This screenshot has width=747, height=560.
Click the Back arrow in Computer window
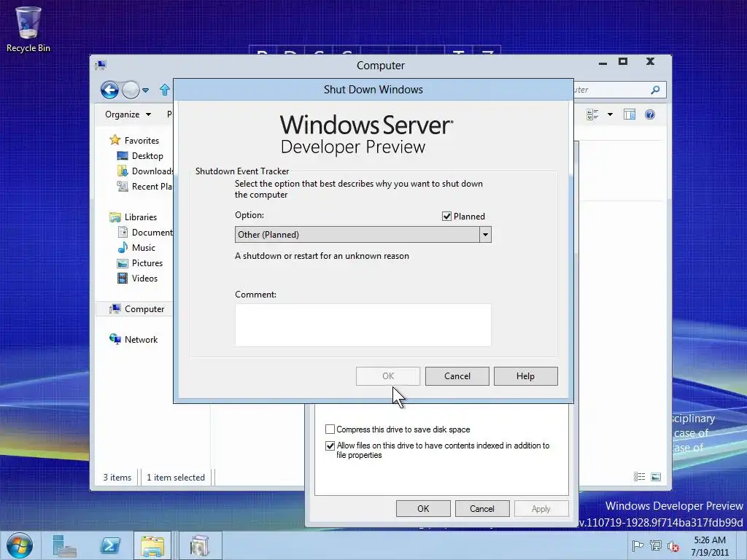click(x=109, y=90)
